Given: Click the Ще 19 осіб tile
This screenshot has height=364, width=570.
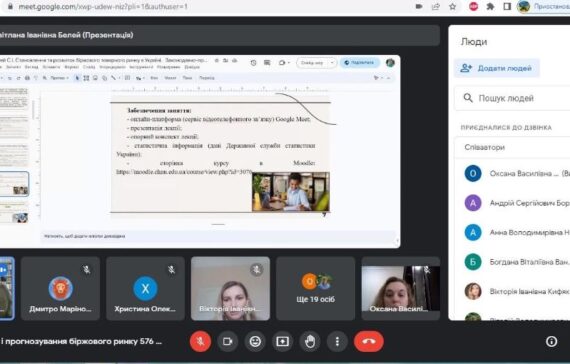Looking at the screenshot, I should [x=316, y=288].
